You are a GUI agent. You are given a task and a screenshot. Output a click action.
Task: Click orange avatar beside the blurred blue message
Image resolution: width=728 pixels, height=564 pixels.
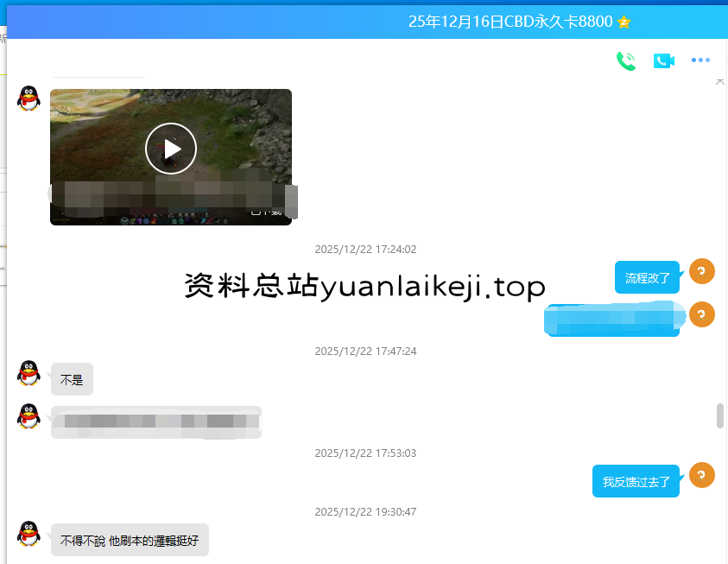[x=702, y=314]
